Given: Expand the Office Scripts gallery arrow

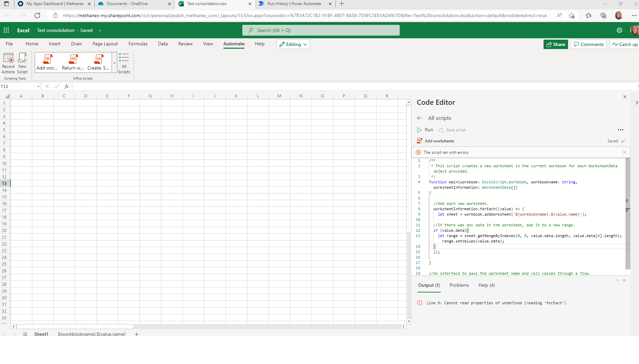Looking at the screenshot, I should [x=114, y=63].
